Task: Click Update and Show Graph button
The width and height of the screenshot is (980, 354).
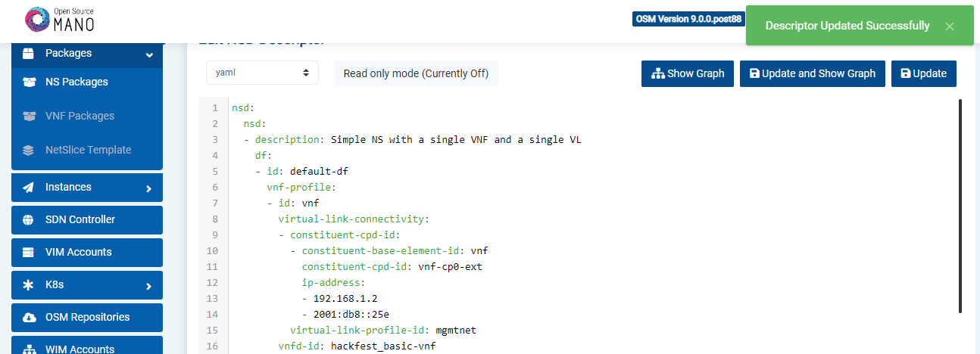Action: pos(812,74)
